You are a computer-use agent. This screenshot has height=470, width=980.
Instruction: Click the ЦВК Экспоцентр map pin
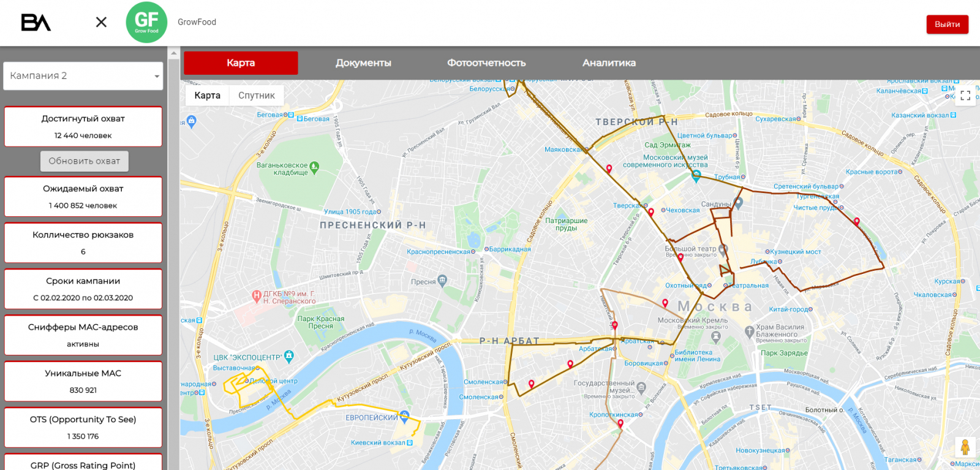click(289, 356)
